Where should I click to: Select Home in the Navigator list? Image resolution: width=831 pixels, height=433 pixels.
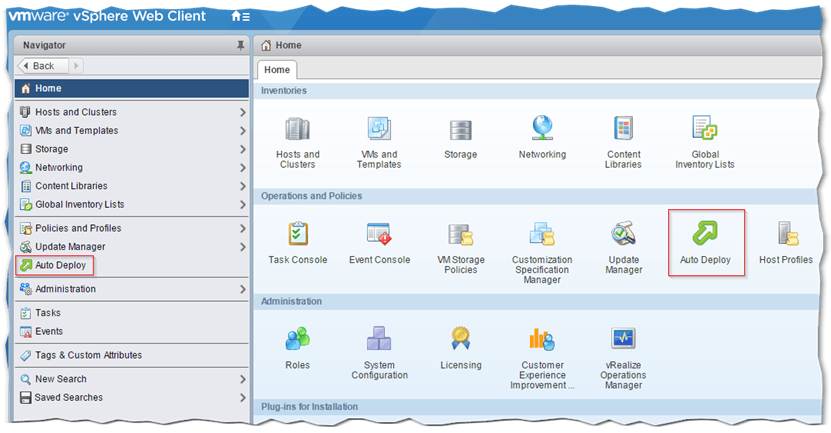pyautogui.click(x=131, y=89)
